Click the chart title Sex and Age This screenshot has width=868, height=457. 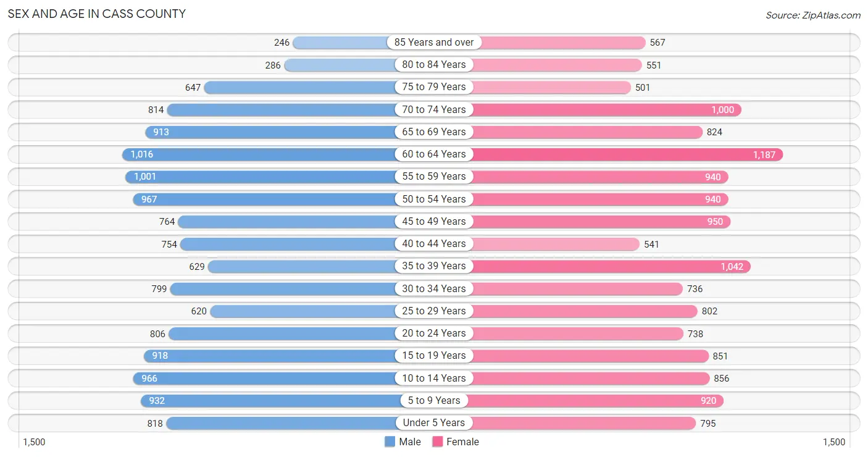click(x=96, y=14)
